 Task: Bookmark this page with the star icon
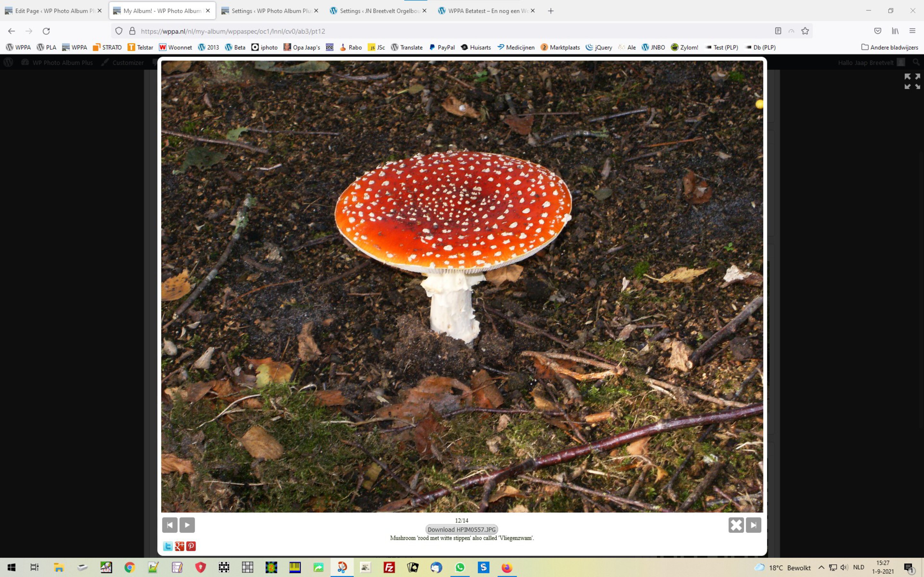806,31
